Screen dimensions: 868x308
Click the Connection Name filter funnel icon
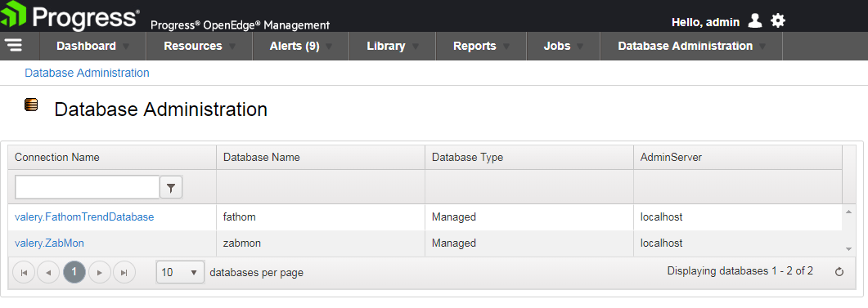tap(171, 188)
